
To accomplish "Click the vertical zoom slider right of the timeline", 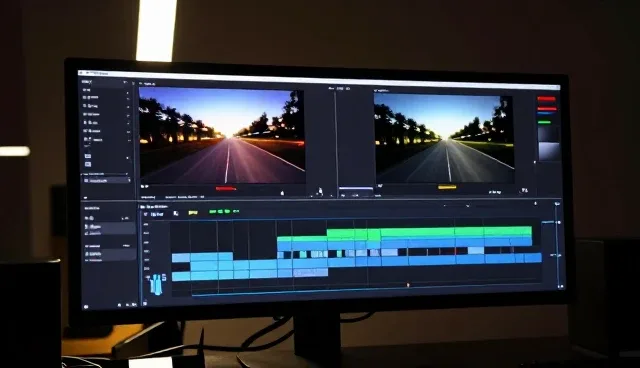I will pos(558,245).
